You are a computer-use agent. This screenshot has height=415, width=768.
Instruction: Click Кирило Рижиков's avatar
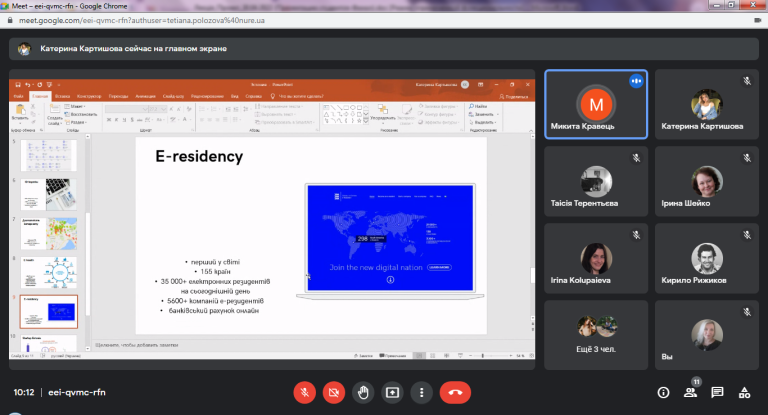click(x=707, y=258)
